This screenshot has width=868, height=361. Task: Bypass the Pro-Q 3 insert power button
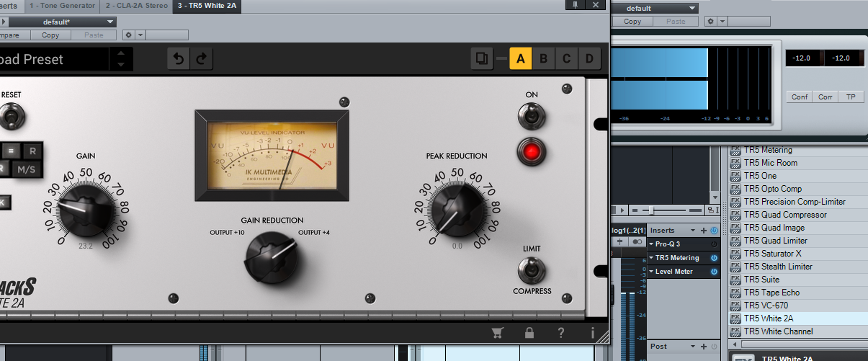[714, 244]
